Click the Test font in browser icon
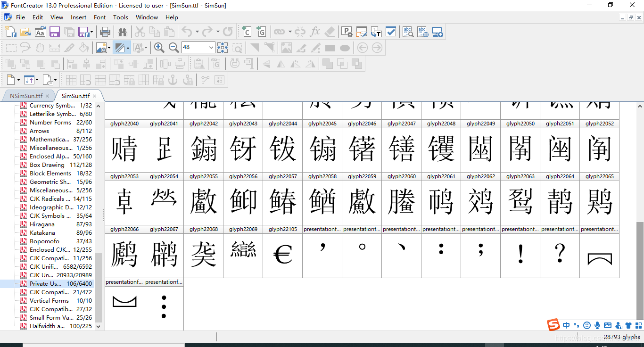The width and height of the screenshot is (644, 347). tap(423, 32)
